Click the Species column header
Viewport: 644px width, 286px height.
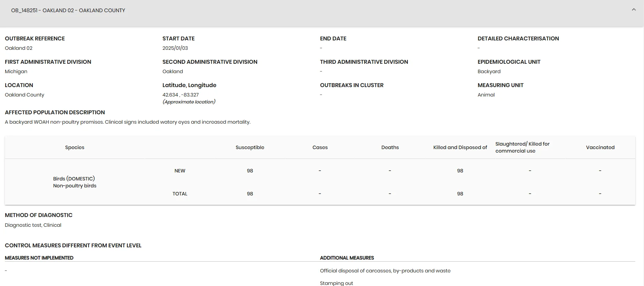pyautogui.click(x=75, y=147)
